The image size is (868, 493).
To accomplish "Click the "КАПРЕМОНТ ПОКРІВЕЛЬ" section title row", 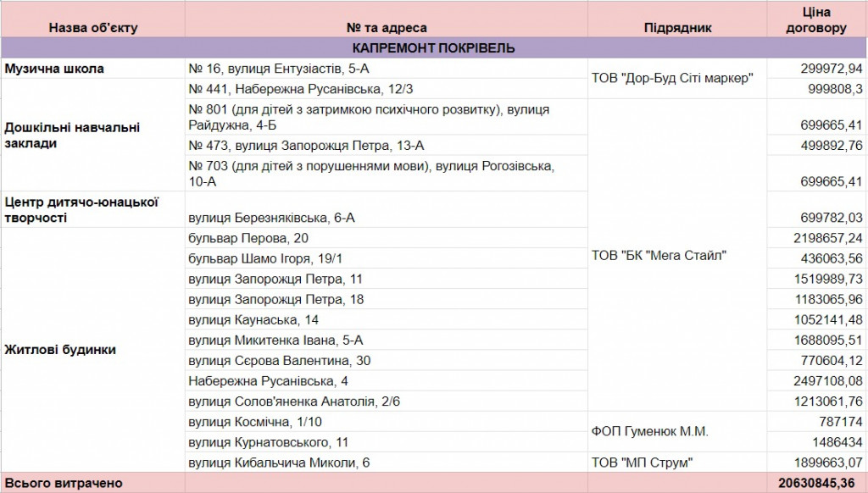I will [x=433, y=48].
